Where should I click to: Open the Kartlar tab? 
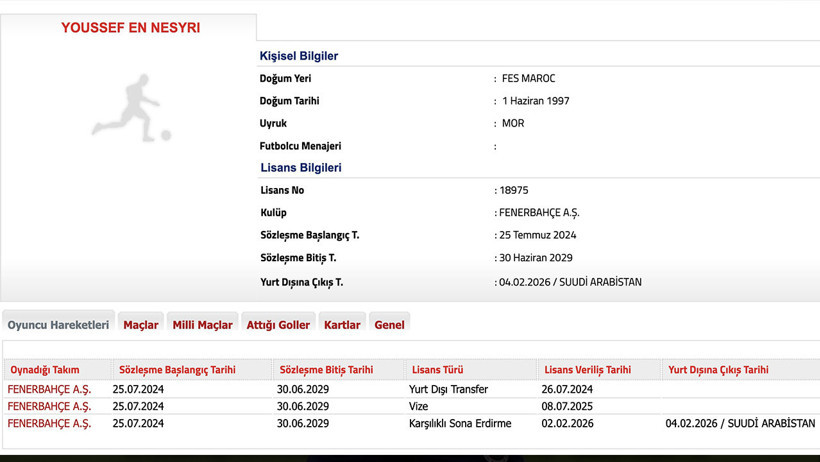[x=342, y=325]
